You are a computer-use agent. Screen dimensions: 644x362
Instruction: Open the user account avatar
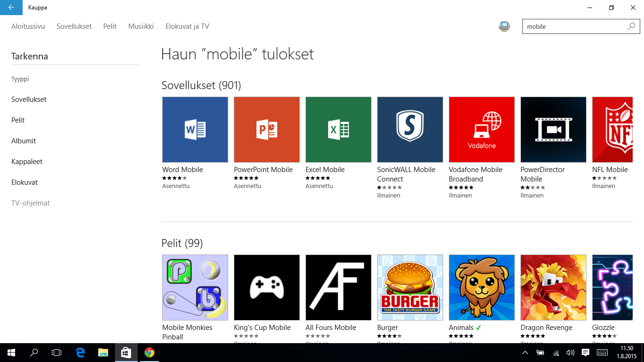tap(504, 26)
